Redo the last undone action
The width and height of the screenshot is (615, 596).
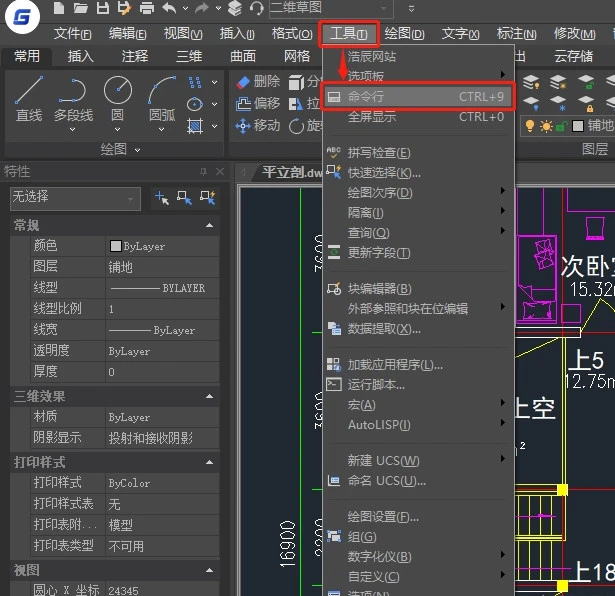pos(202,8)
